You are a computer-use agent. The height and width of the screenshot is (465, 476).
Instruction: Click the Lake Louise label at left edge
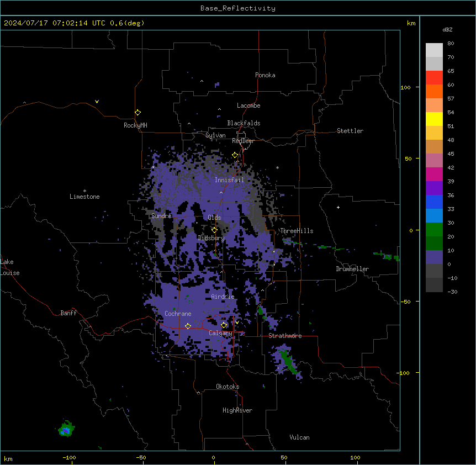click(10, 267)
